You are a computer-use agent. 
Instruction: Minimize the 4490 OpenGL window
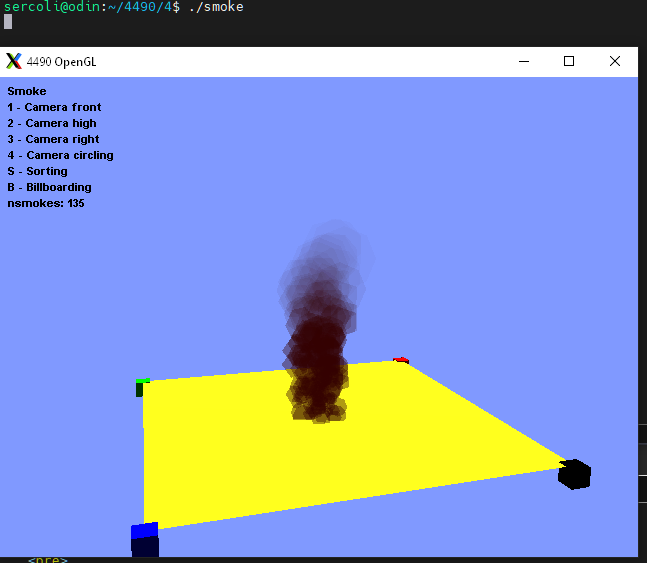[x=524, y=62]
